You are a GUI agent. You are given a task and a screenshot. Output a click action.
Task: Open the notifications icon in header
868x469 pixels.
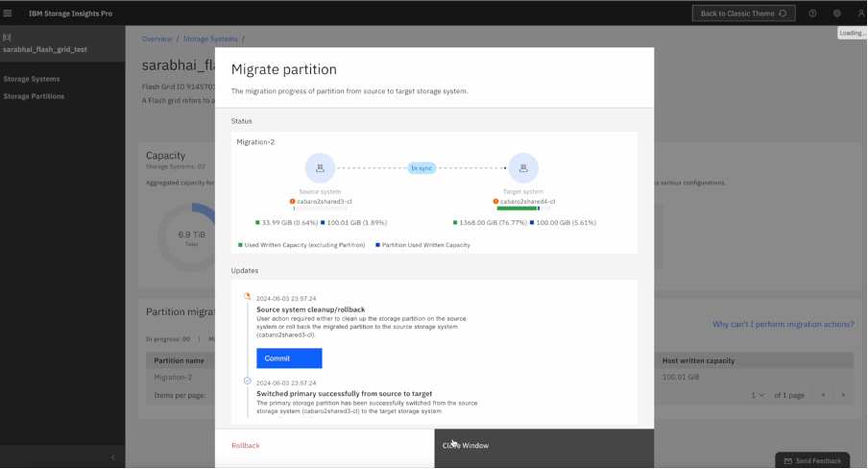click(x=837, y=13)
